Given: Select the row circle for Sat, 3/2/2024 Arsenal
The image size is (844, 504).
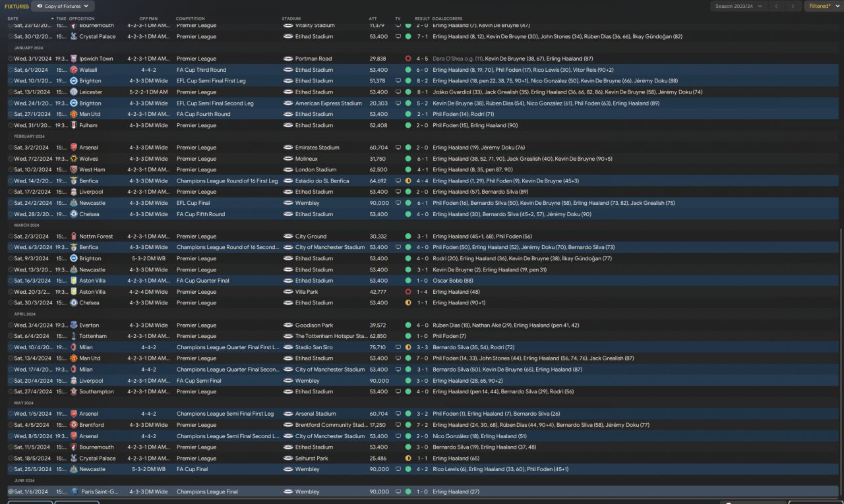Looking at the screenshot, I should (11, 148).
